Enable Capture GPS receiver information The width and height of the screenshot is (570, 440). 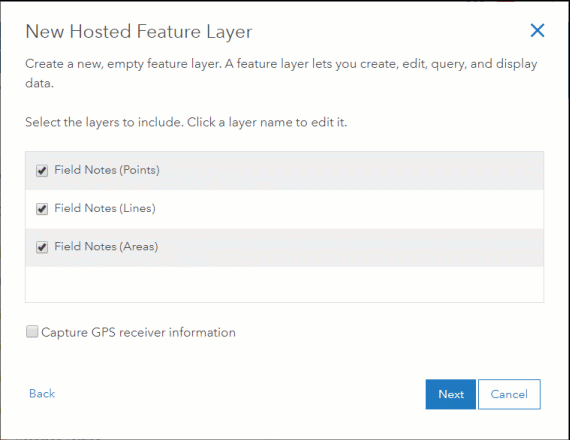tap(32, 332)
